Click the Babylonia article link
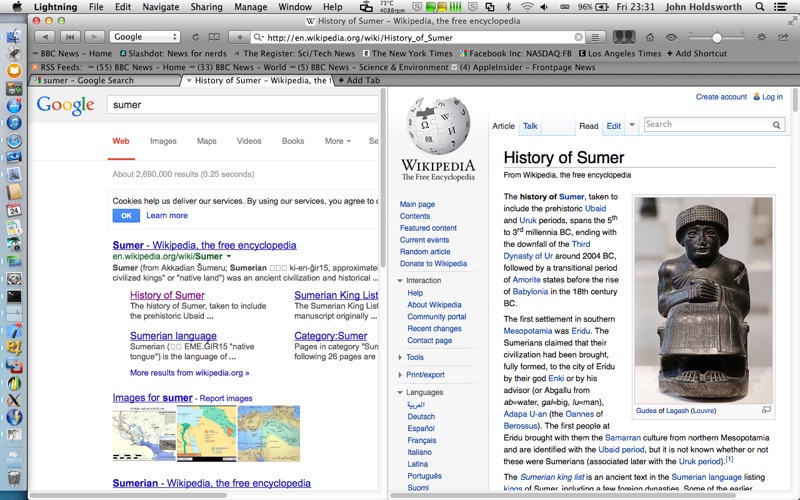800x500 pixels. 530,291
